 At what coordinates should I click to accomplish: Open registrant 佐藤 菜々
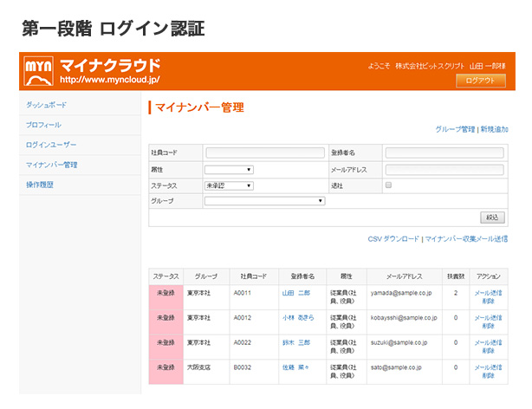[295, 367]
